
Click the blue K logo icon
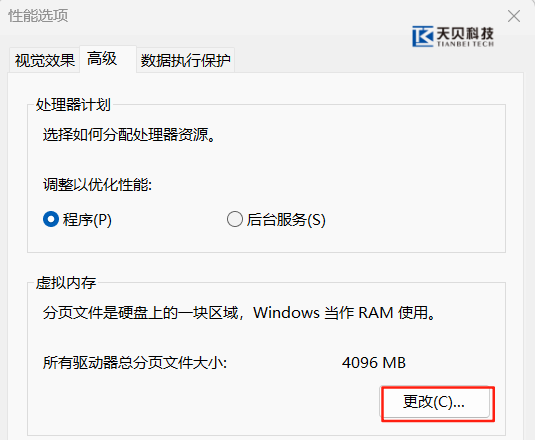423,36
